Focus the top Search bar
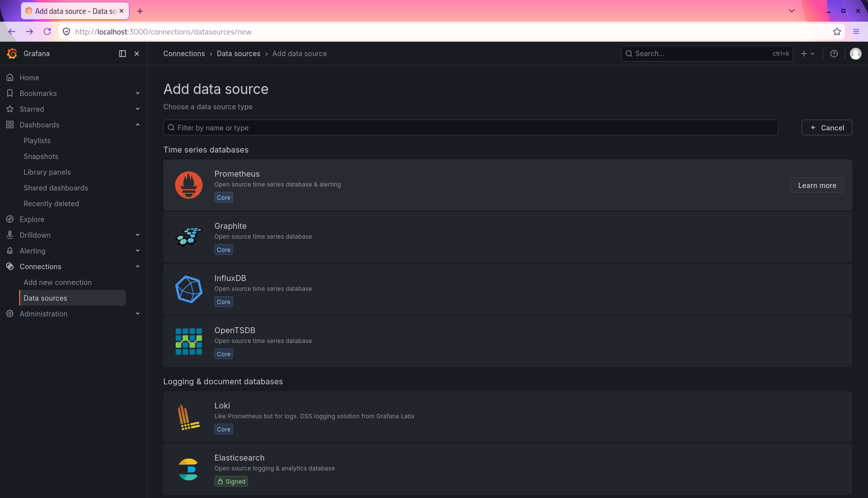The width and height of the screenshot is (868, 498). tap(707, 54)
